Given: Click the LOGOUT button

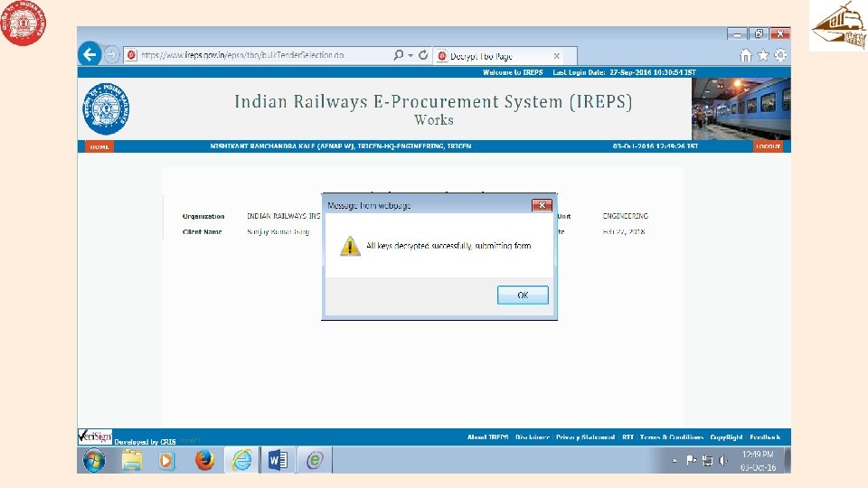Looking at the screenshot, I should point(768,146).
